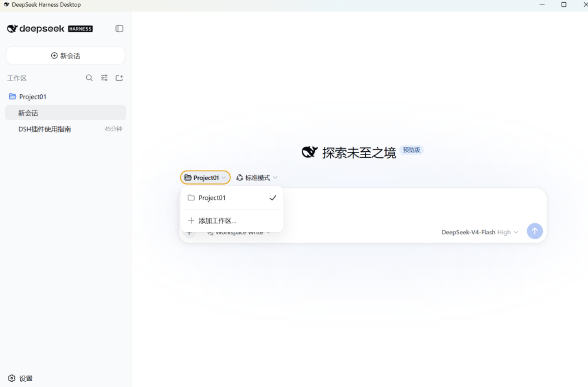
Task: Click the DeepSeek app icon in the title bar
Action: [7, 4]
